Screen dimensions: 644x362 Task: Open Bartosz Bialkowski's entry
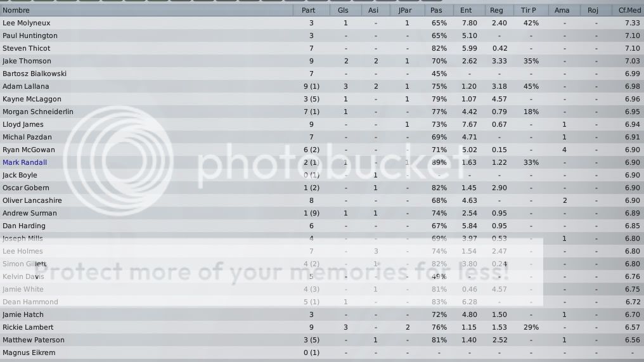pyautogui.click(x=34, y=74)
